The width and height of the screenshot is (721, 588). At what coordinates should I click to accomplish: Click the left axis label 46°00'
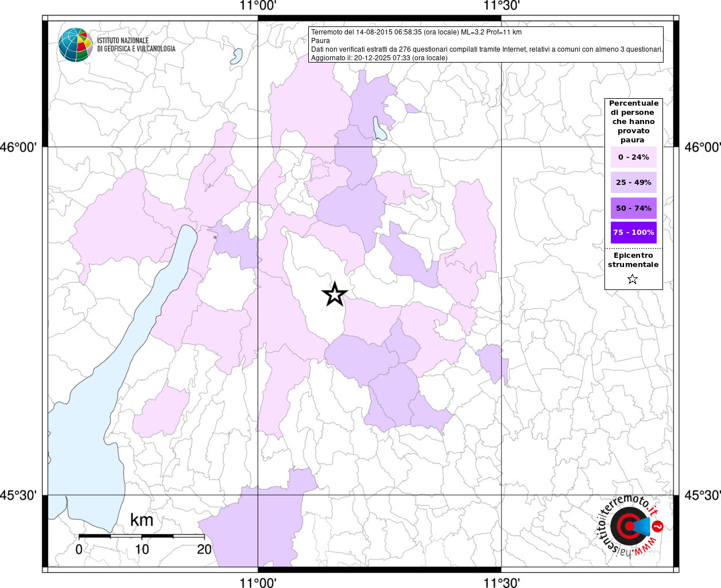click(x=18, y=147)
